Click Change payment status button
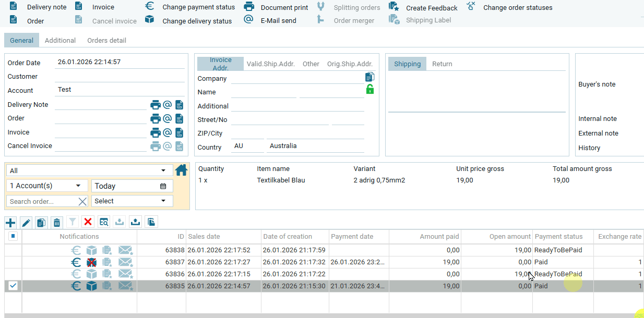The image size is (644, 318). [x=198, y=7]
